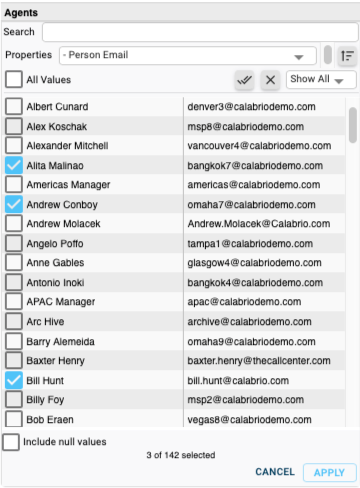
Task: Enable Include null values checkbox
Action: point(11,442)
